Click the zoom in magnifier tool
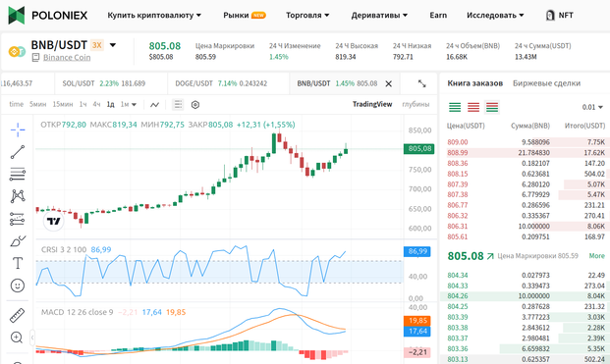 coord(17,338)
